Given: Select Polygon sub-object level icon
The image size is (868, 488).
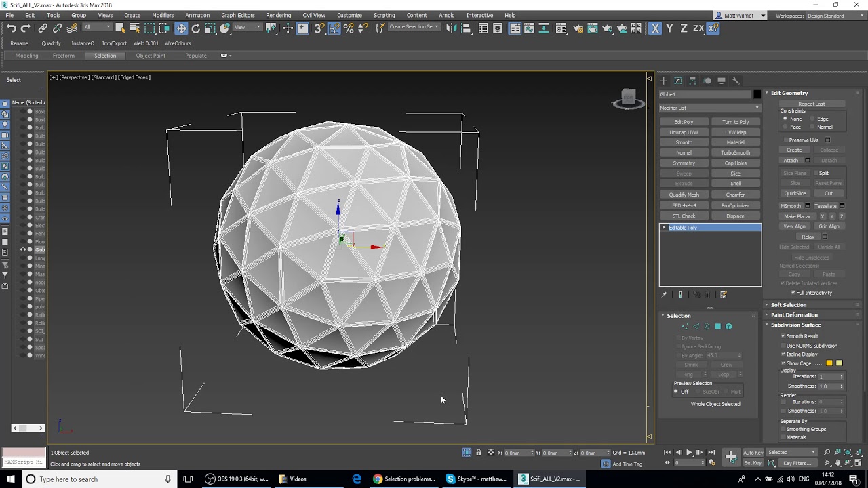Looking at the screenshot, I should (717, 326).
